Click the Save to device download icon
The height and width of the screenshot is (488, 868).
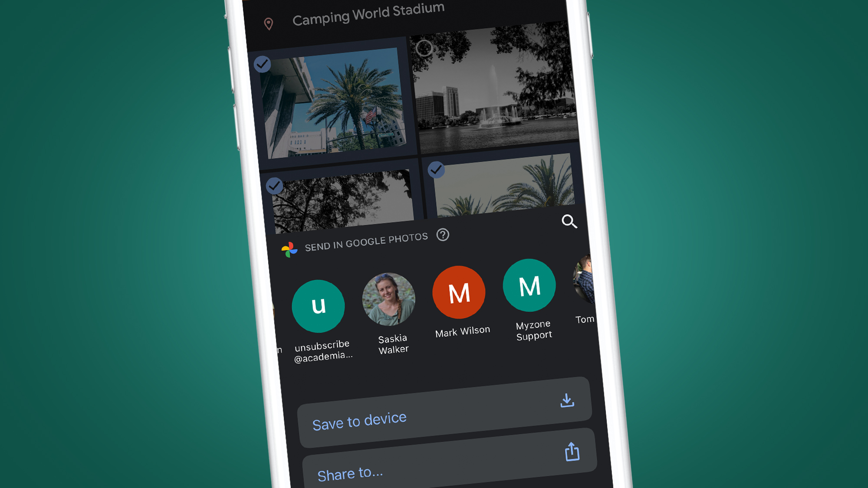566,401
